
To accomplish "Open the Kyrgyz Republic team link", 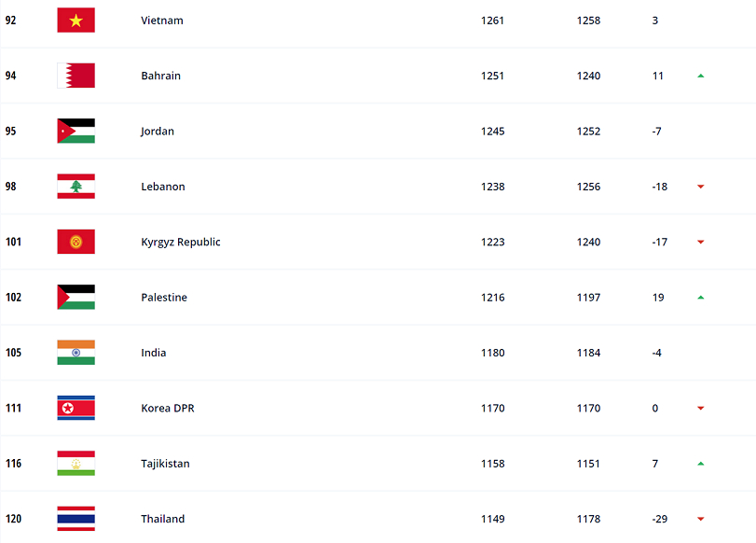I will click(x=180, y=243).
